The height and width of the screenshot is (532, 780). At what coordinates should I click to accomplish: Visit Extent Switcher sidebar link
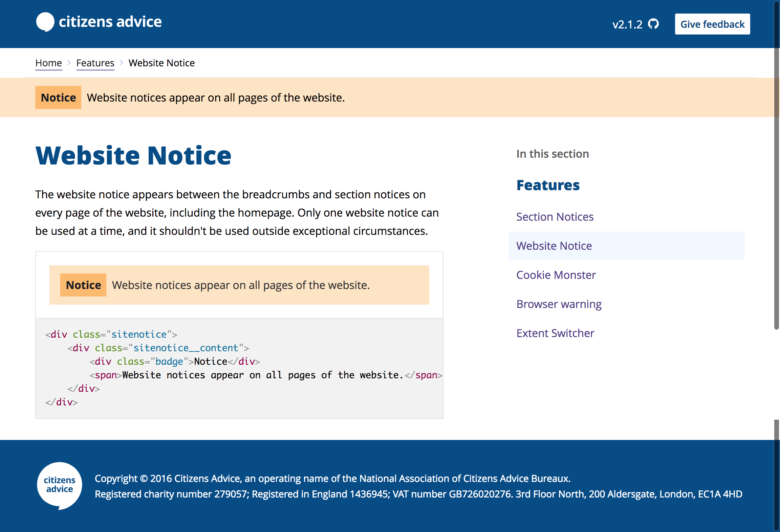[x=555, y=333]
